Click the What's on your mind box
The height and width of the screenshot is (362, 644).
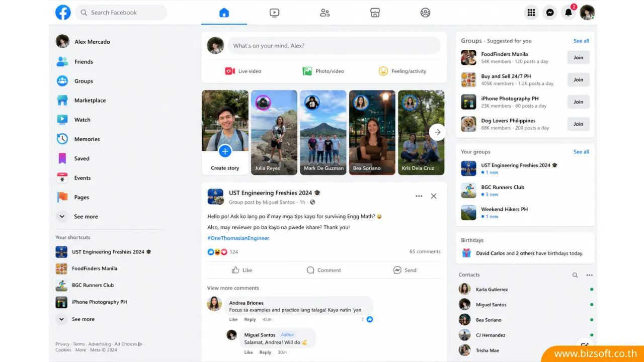coord(334,46)
